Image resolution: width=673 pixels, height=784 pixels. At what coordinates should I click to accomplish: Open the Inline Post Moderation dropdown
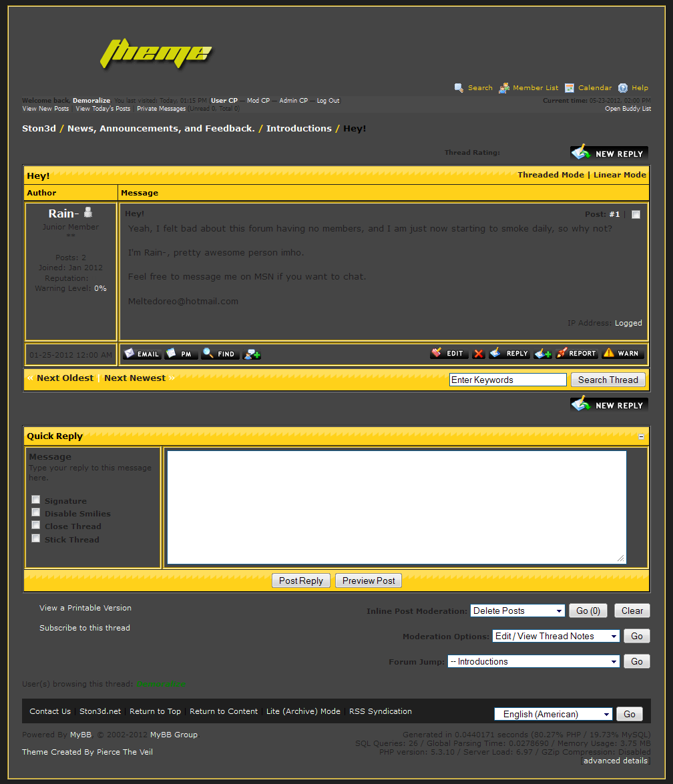[x=517, y=611]
